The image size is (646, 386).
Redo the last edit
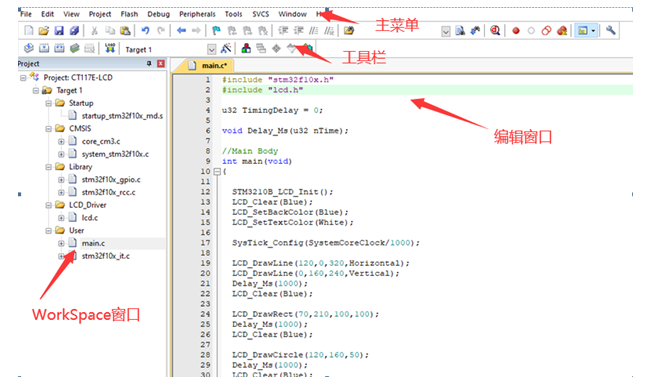(161, 30)
